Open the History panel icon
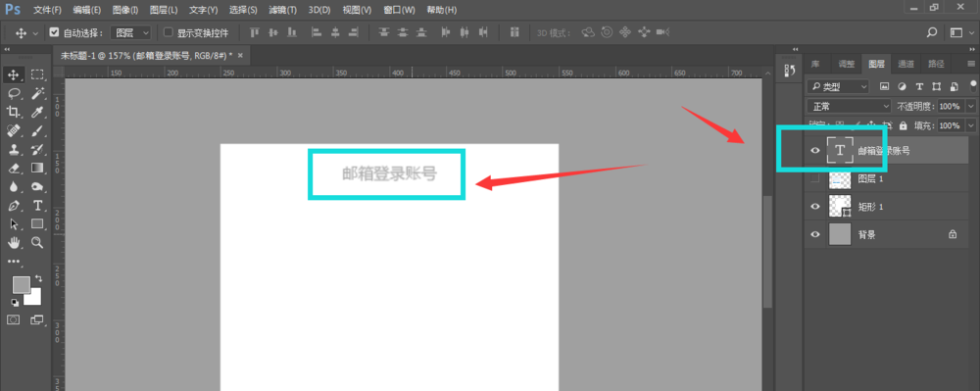The width and height of the screenshot is (980, 391). coord(789,71)
